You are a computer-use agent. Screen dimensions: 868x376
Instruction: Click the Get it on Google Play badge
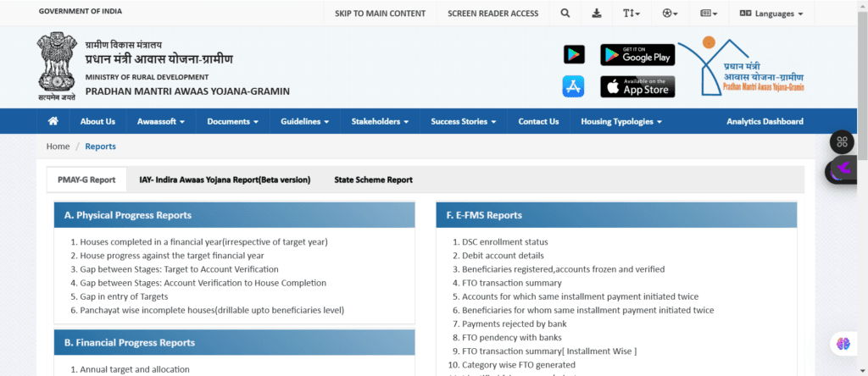pyautogui.click(x=637, y=55)
